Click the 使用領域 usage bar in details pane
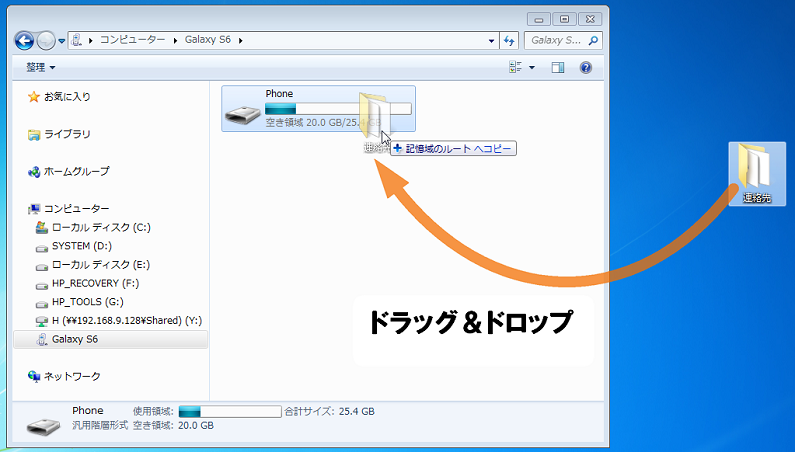Screen dimensions: 795x452 (230, 411)
